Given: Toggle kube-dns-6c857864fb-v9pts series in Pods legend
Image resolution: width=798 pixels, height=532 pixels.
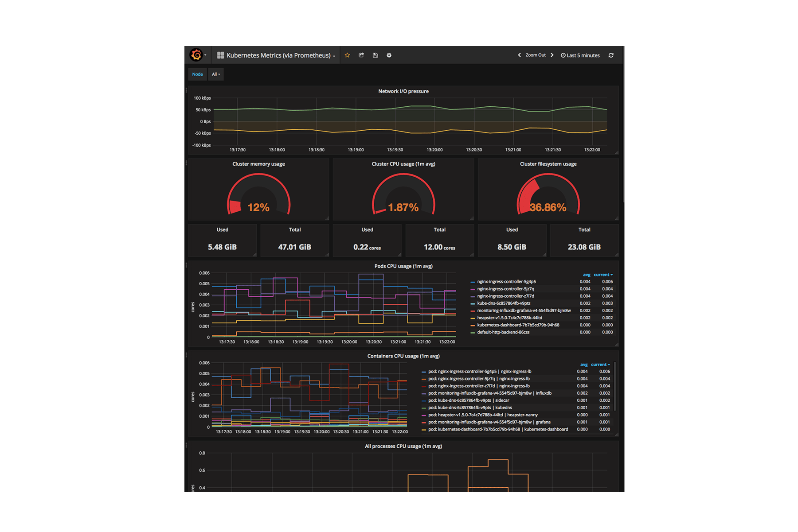Looking at the screenshot, I should (x=504, y=303).
